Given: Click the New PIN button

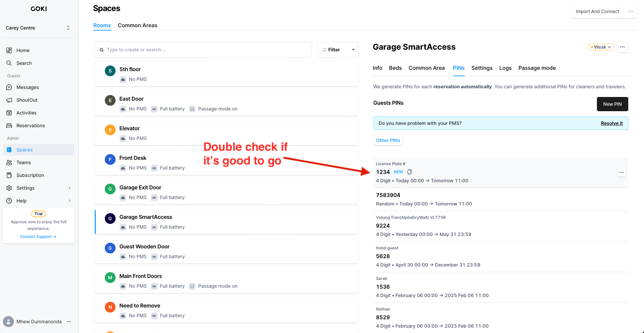Looking at the screenshot, I should [612, 104].
